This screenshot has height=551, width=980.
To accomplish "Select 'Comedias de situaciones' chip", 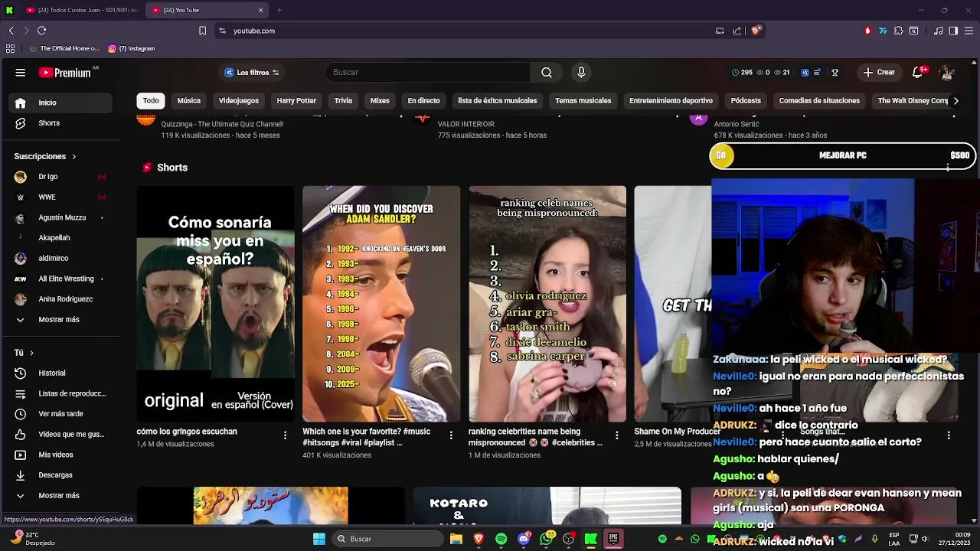I will (x=819, y=101).
